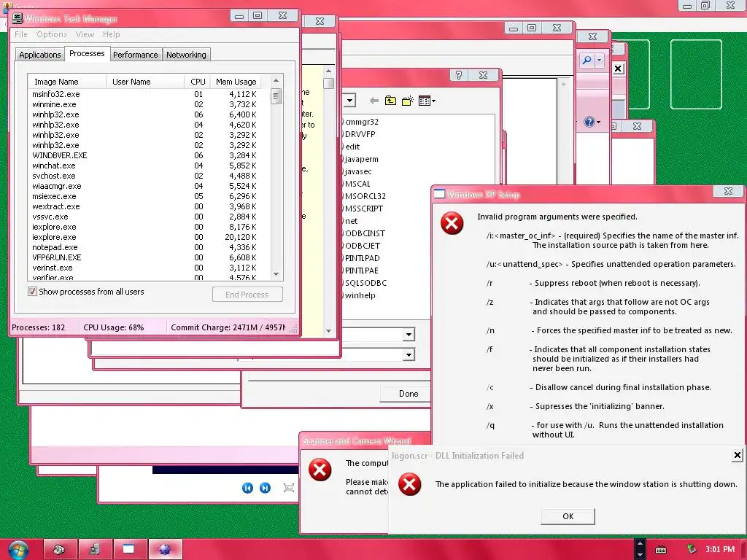The image size is (747, 560).
Task: Click the keyboard icon in the system tray
Action: 661,550
